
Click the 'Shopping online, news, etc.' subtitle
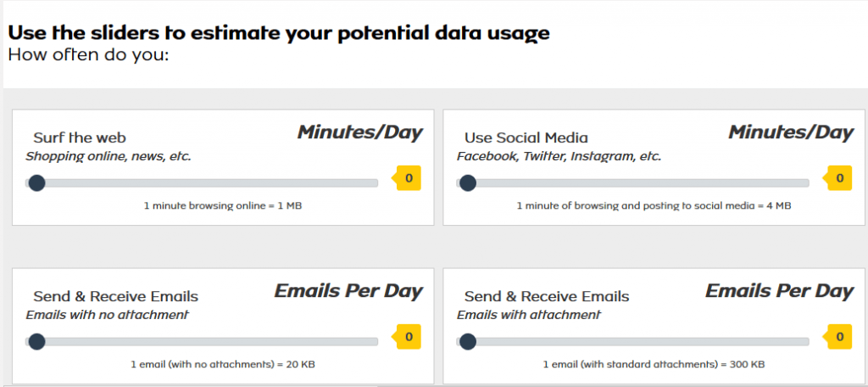[109, 156]
